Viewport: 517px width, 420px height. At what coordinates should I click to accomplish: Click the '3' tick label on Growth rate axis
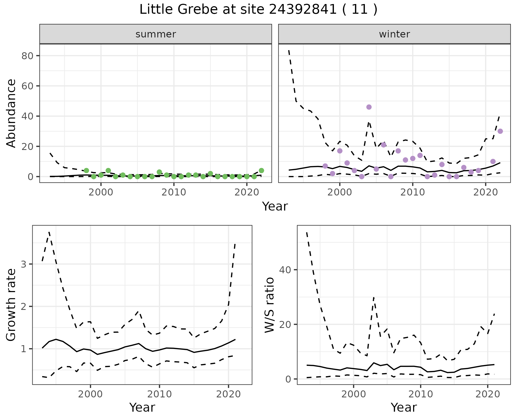click(x=24, y=264)
